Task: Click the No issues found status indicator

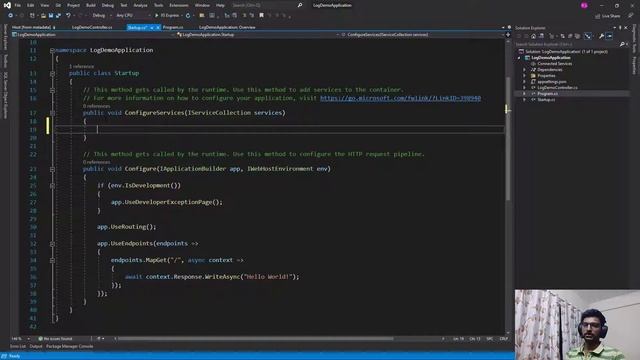Action: [55, 339]
